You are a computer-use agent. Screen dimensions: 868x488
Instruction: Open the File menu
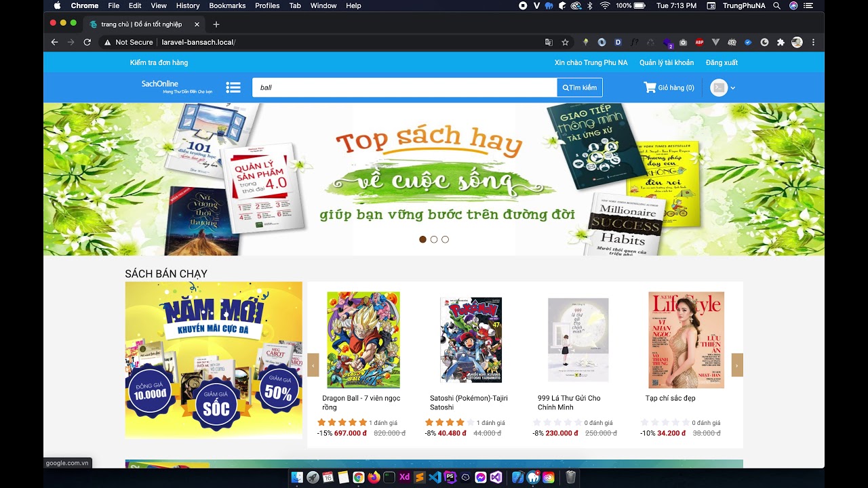click(x=113, y=5)
